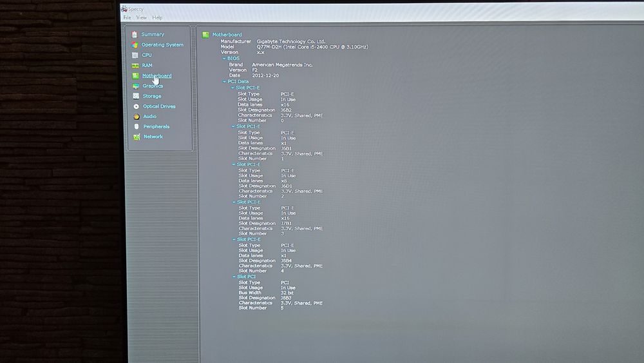644x363 pixels.
Task: Click the Optical Drives disc icon
Action: click(x=137, y=106)
